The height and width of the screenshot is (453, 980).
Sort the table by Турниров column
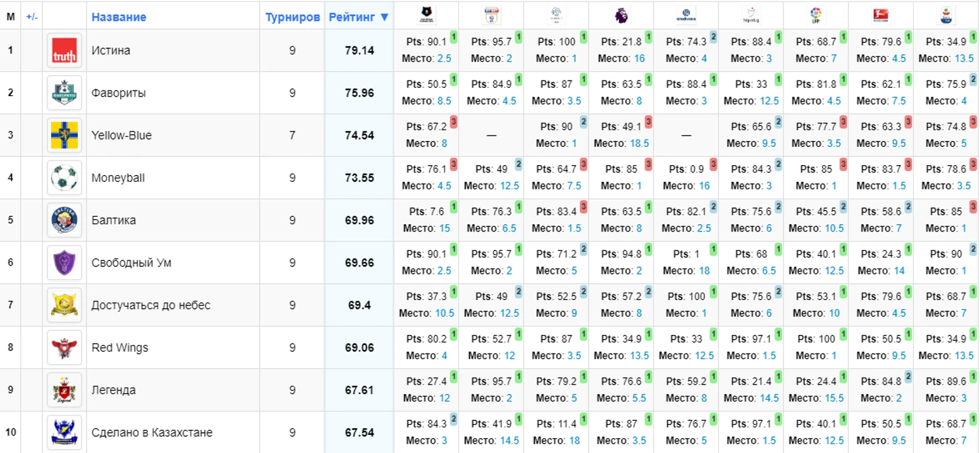[292, 17]
